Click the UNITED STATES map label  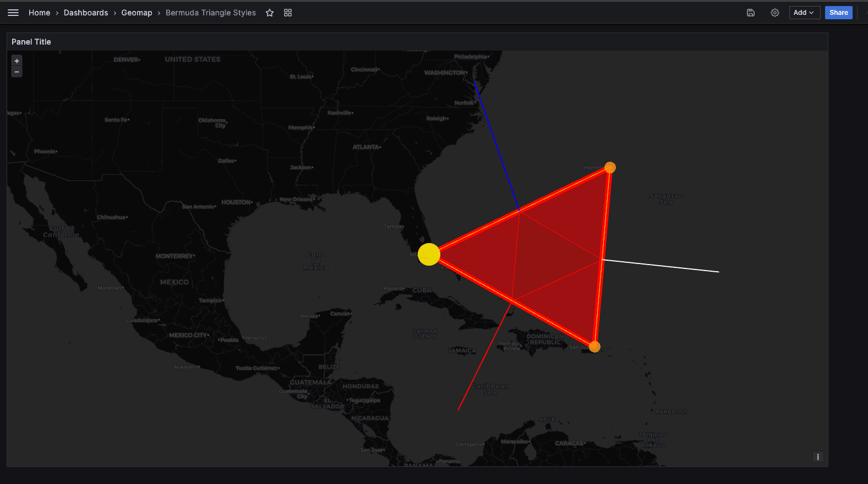pos(193,59)
